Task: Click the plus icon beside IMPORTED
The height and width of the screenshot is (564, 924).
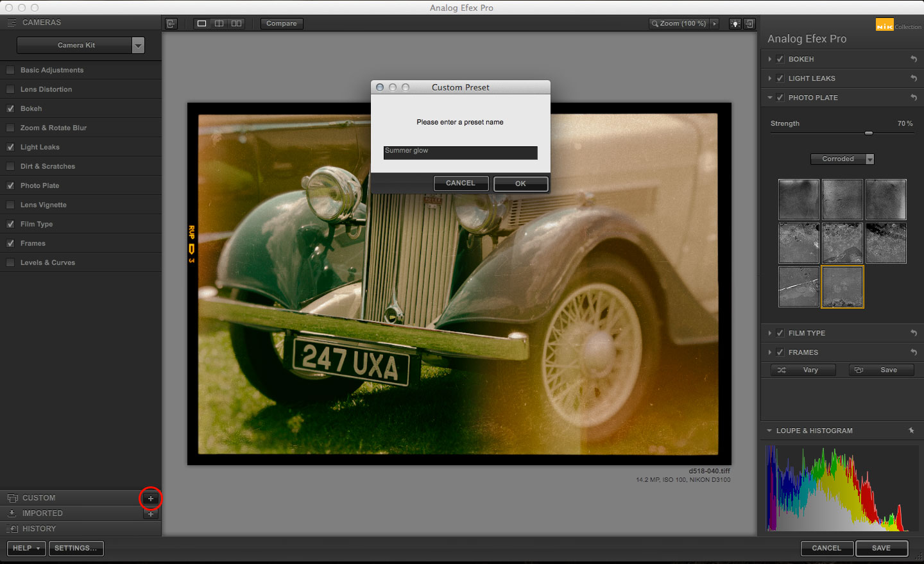Action: coord(151,514)
